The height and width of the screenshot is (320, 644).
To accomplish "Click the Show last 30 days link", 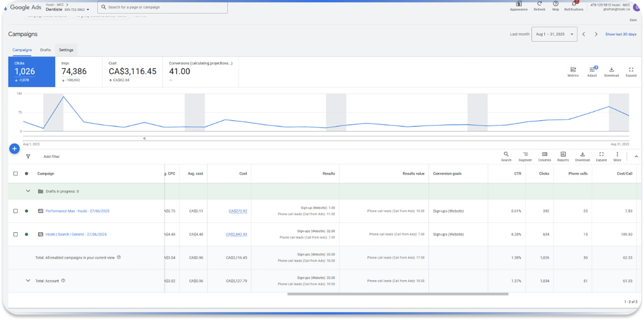I will (x=621, y=34).
